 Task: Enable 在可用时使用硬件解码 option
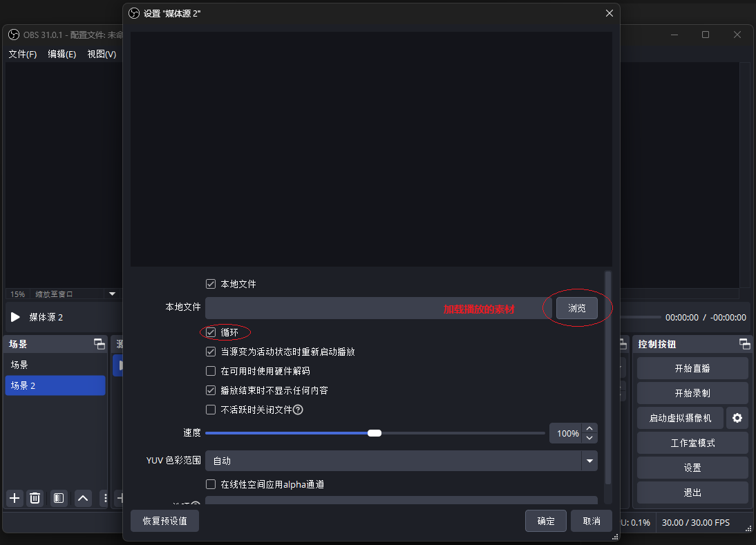click(x=211, y=371)
